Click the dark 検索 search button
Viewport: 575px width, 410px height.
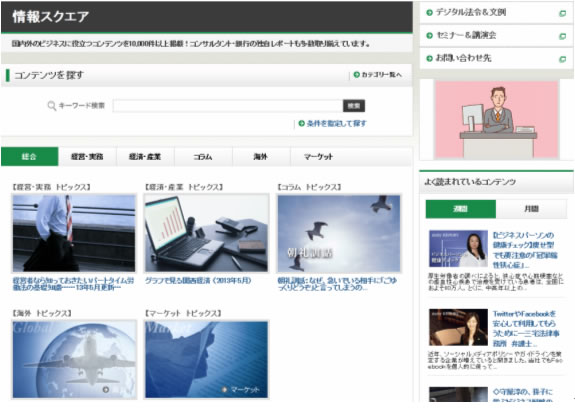click(x=354, y=106)
